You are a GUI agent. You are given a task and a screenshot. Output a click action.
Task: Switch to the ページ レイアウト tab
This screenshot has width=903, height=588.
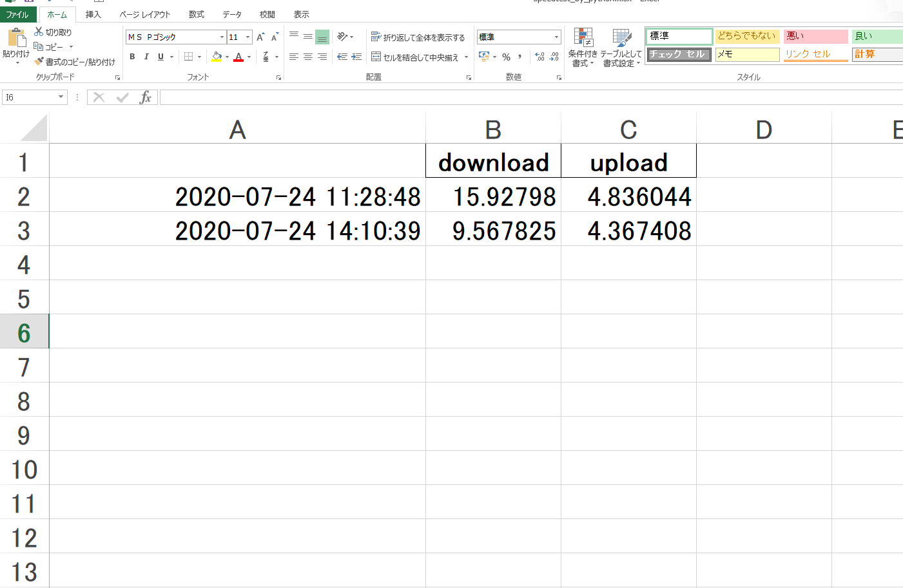(145, 14)
